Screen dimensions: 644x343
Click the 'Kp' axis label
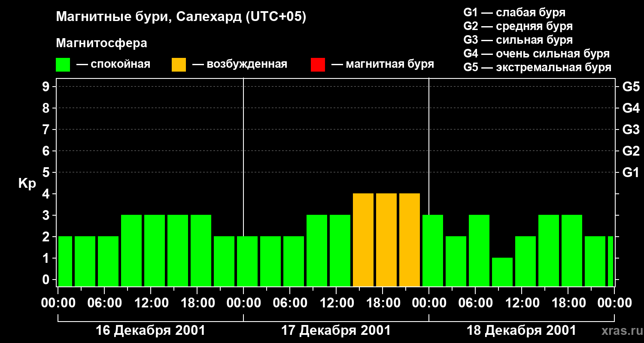27,184
